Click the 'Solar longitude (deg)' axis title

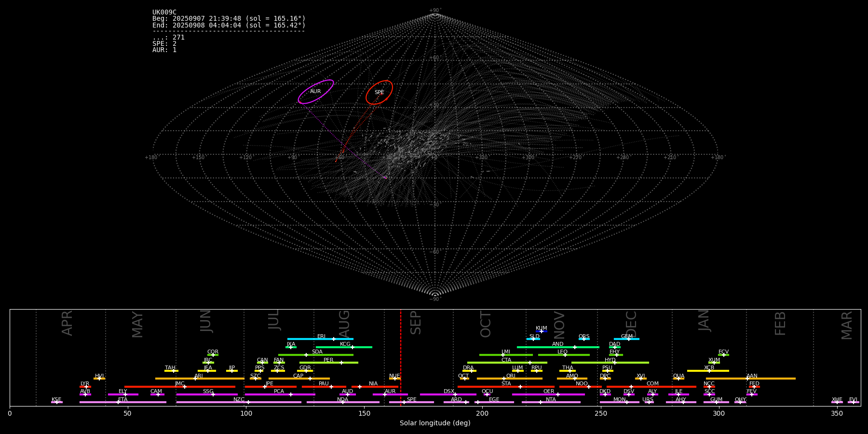click(x=435, y=423)
